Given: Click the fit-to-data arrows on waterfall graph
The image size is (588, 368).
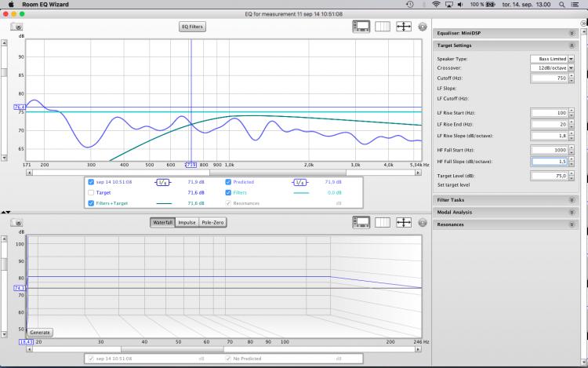Looking at the screenshot, I should tap(404, 223).
